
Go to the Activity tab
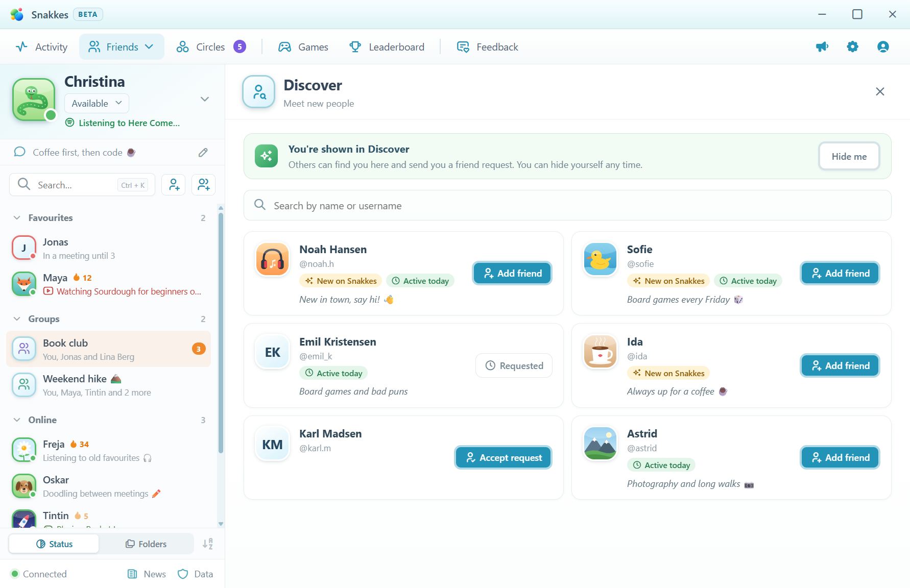point(41,47)
